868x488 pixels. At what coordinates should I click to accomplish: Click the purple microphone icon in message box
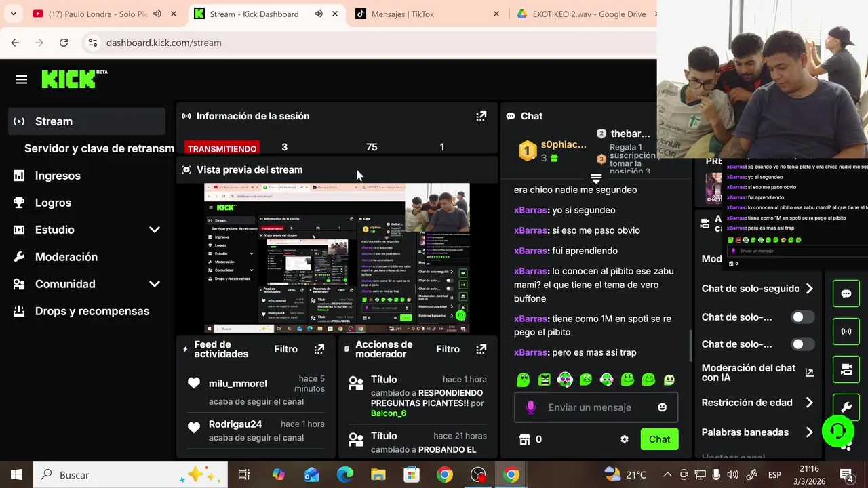pos(530,407)
